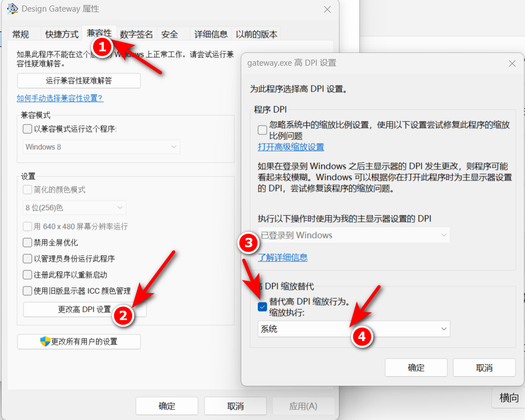Close the Design Gateway 属性 window

point(327,9)
